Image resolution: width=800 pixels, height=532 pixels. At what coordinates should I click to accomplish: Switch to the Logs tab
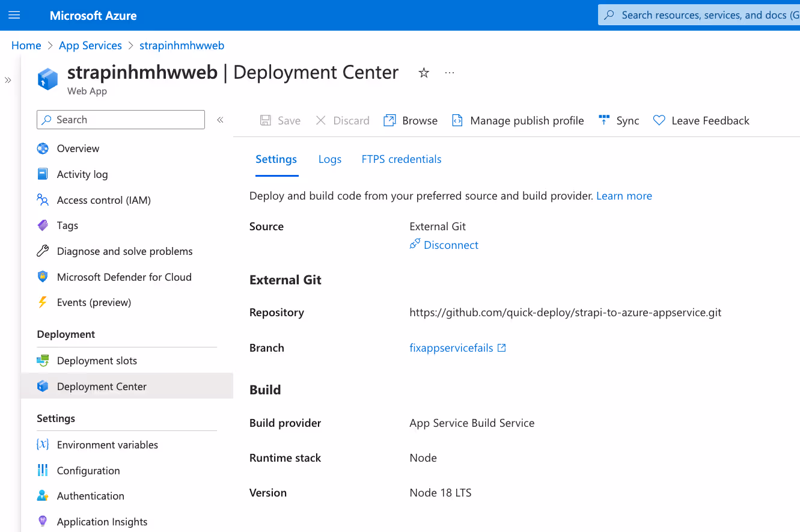click(329, 159)
